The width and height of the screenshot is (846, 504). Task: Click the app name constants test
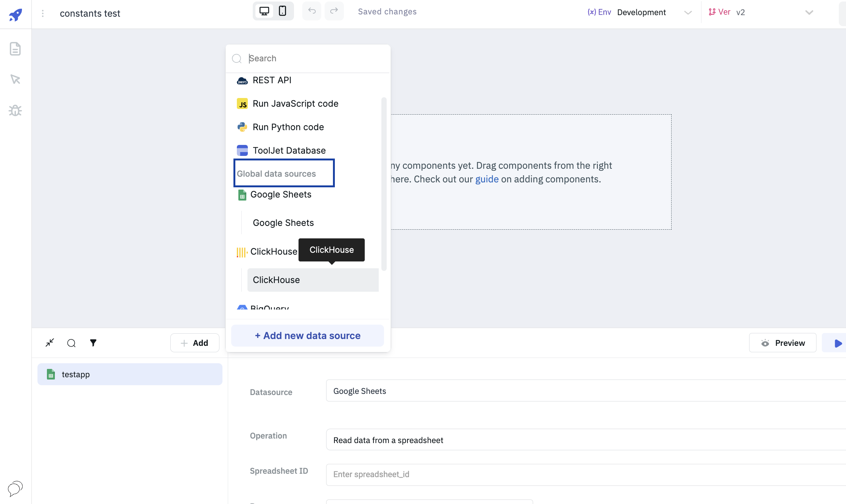click(x=90, y=14)
